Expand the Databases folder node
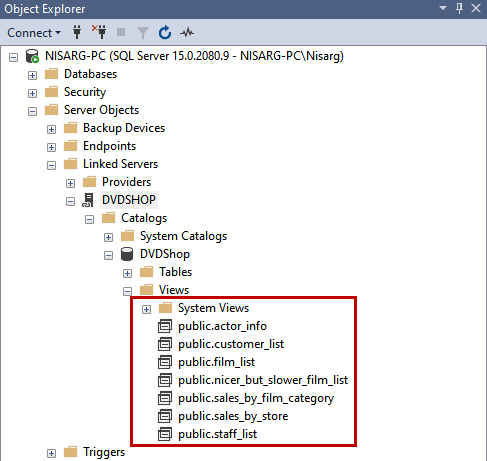Screen dimensions: 487x461 click(x=32, y=75)
